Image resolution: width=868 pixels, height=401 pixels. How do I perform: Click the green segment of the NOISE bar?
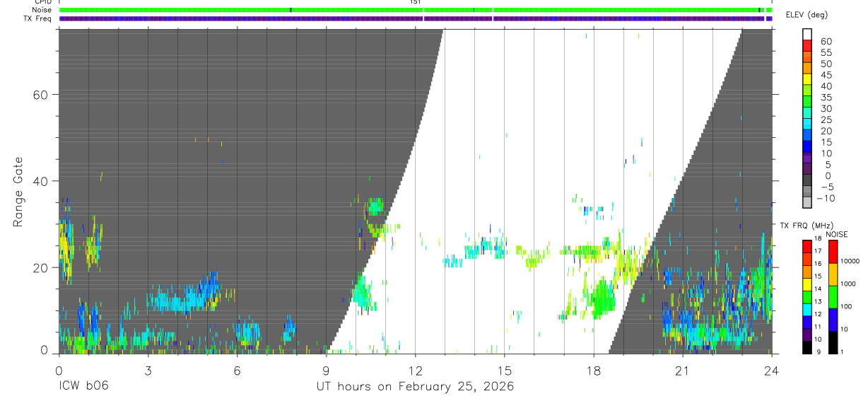[x=832, y=297]
